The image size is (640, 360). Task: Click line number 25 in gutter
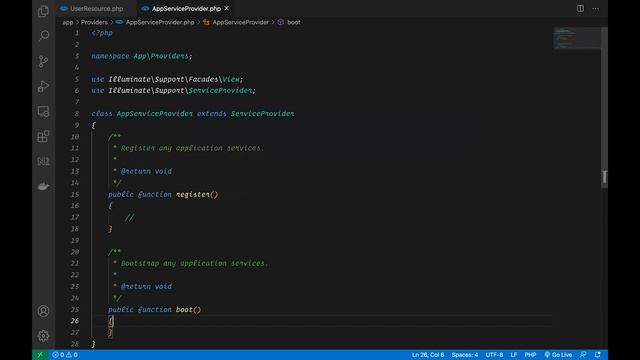(x=75, y=309)
